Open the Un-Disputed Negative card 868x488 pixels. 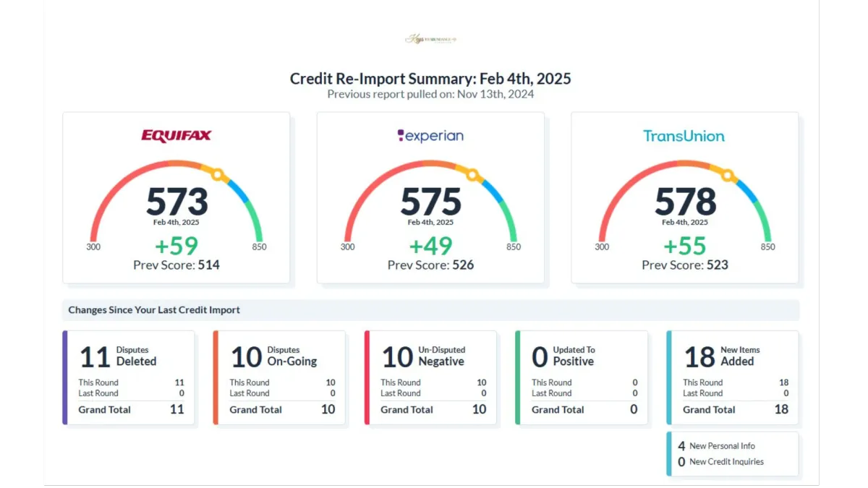(430, 377)
